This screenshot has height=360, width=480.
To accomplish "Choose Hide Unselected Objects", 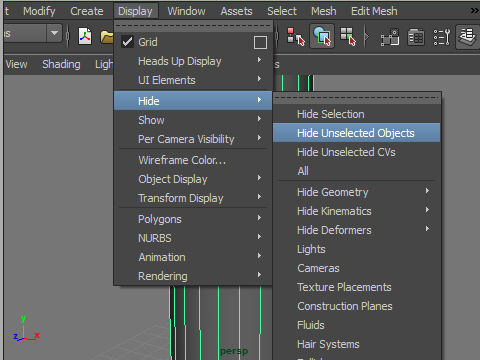I will click(357, 133).
